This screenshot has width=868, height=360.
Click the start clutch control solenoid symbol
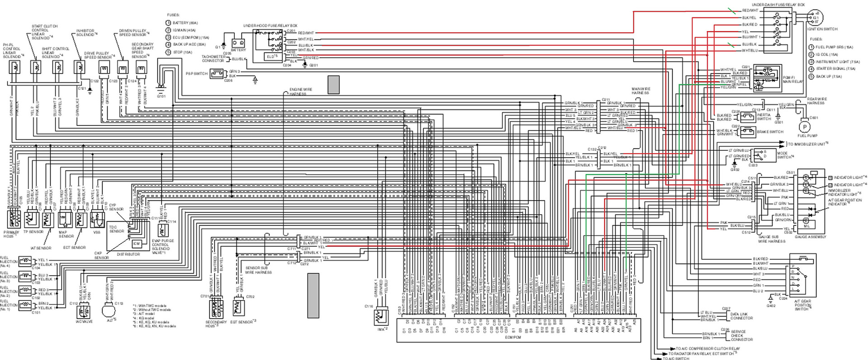tap(37, 67)
